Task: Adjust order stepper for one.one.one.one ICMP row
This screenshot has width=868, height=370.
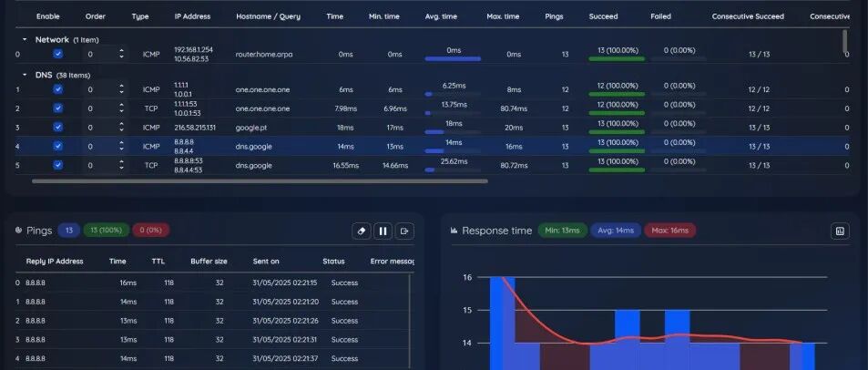Action: (x=121, y=89)
